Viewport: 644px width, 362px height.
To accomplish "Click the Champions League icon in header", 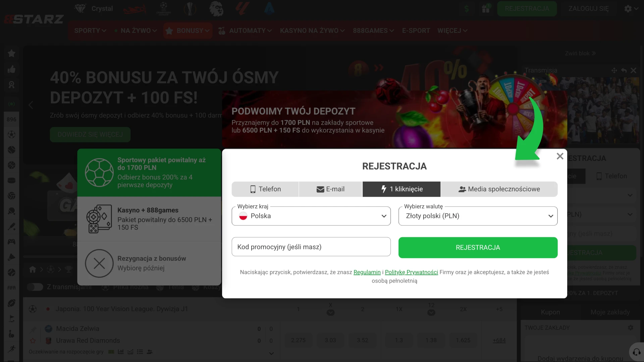I will 163,8.
